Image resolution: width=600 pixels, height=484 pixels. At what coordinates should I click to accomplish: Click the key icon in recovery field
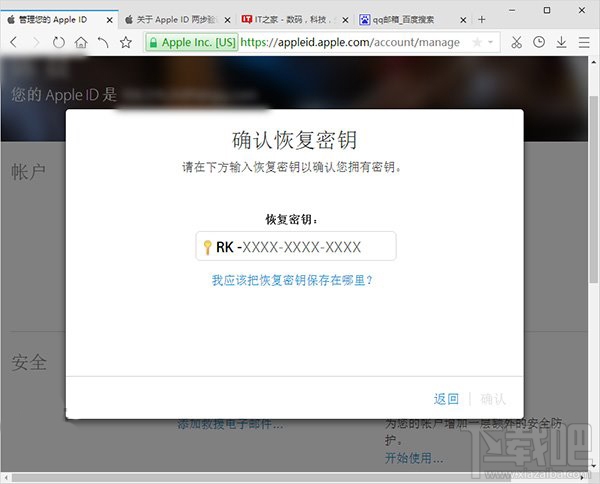coord(207,247)
